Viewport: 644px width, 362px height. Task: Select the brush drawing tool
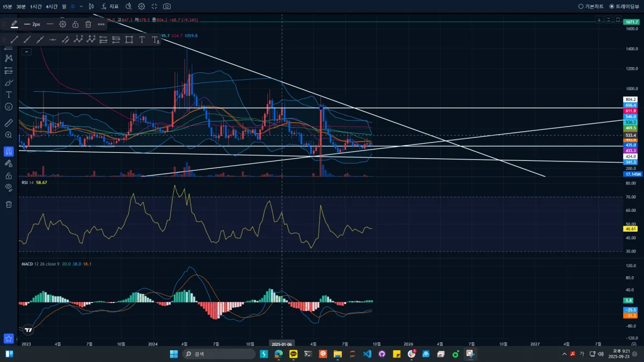click(9, 83)
